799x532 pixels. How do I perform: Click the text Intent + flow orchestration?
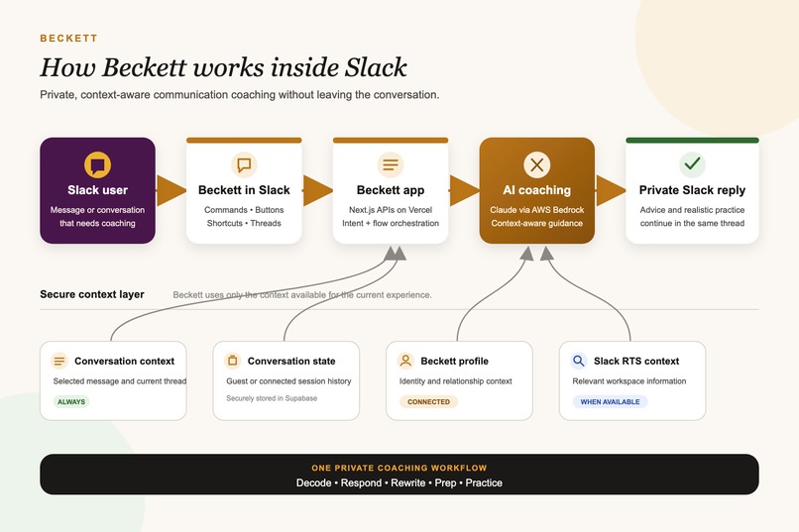pyautogui.click(x=391, y=223)
